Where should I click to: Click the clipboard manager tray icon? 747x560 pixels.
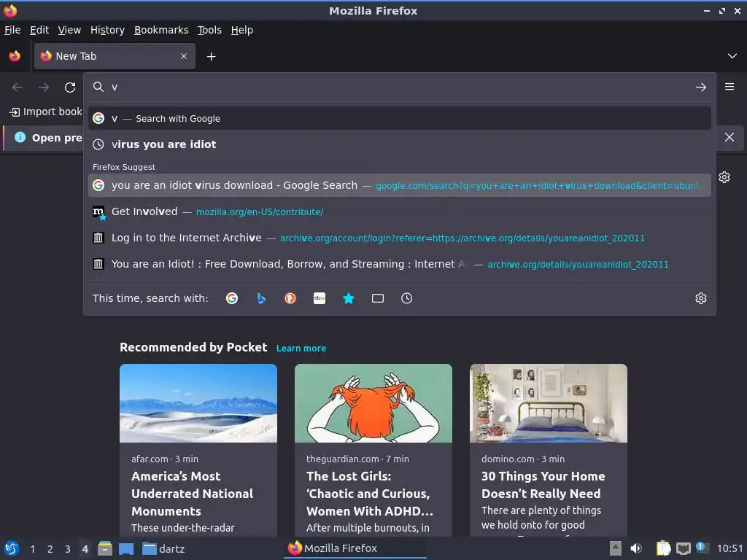point(662,548)
